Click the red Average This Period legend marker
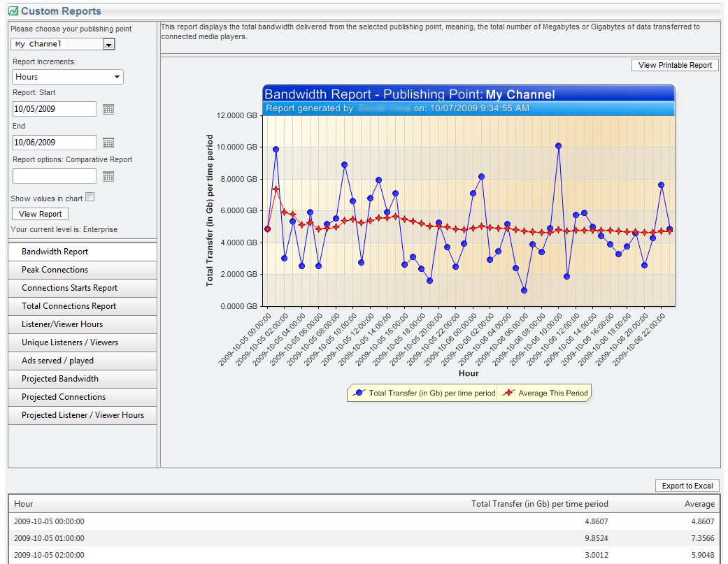Screen dimensions: 728x564 (508, 393)
